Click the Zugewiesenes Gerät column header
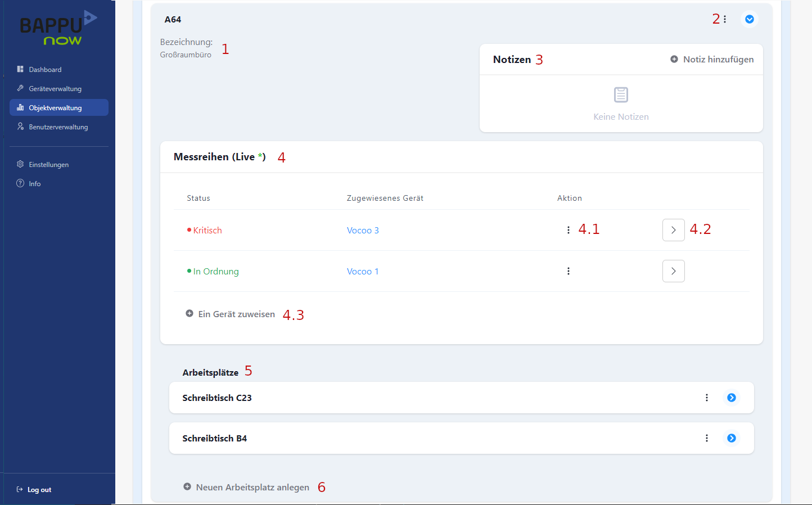 385,198
